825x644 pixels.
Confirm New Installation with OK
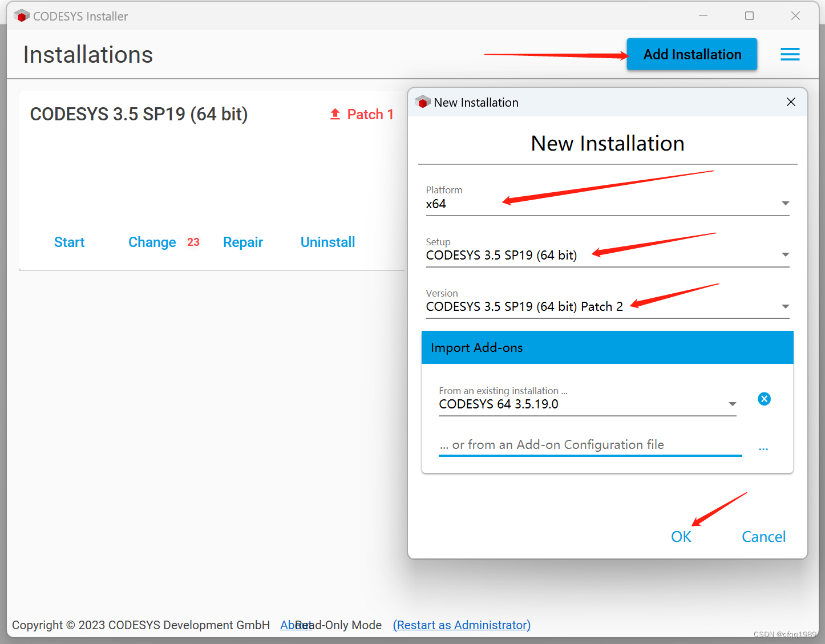coord(681,537)
